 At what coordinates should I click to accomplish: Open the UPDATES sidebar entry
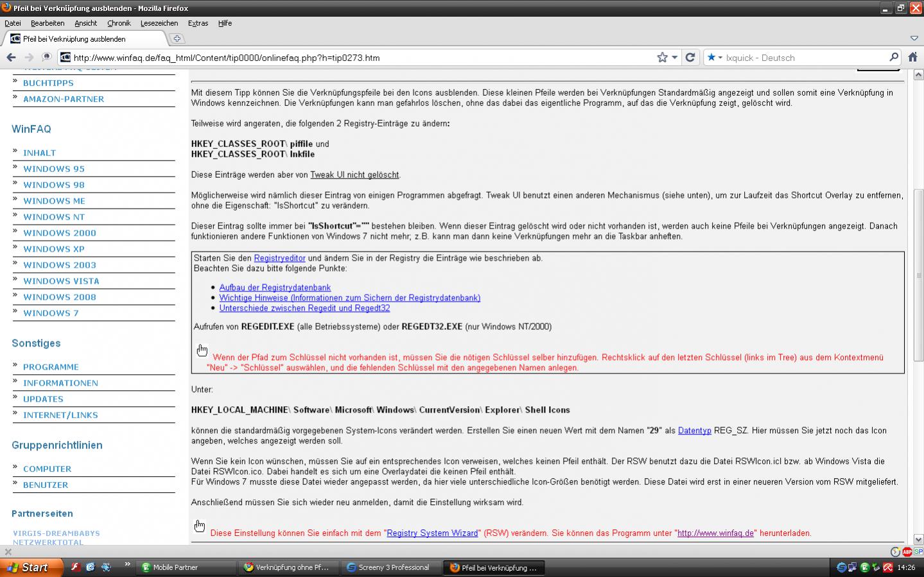(x=43, y=399)
